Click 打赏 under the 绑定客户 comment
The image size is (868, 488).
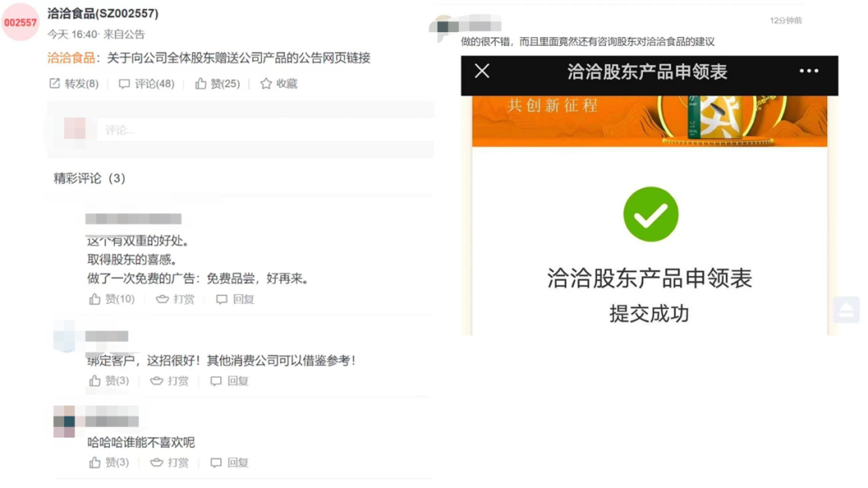tap(170, 380)
